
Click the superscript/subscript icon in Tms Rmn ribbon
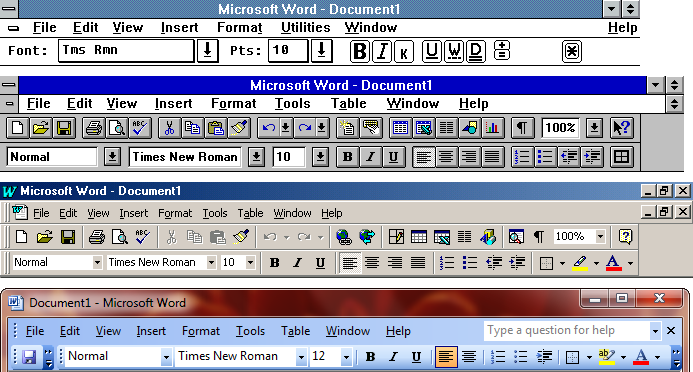(502, 50)
